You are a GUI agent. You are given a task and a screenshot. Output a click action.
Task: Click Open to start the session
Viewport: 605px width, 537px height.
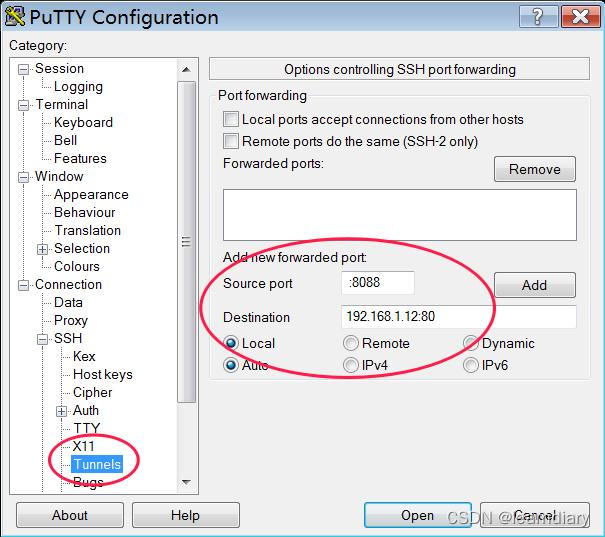418,515
